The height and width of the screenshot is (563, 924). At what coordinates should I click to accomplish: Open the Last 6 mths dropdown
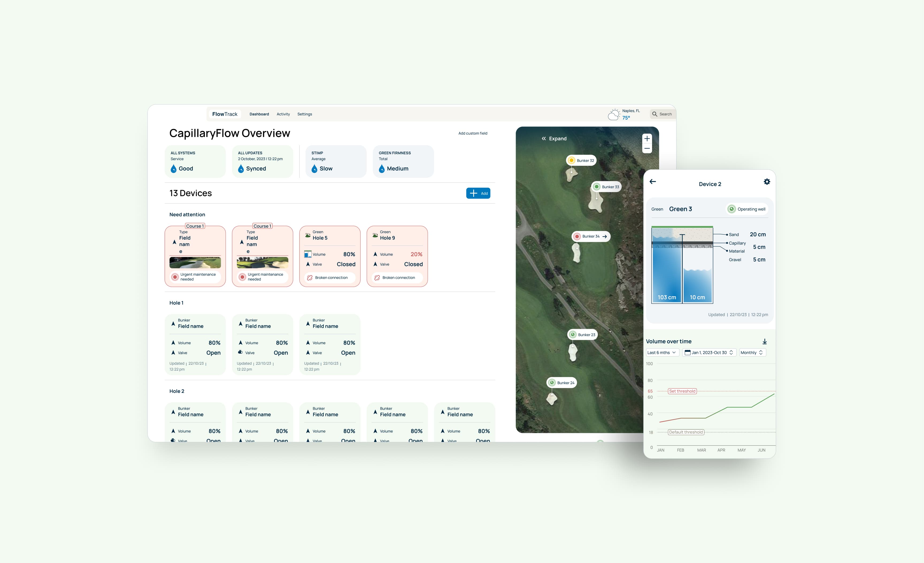point(662,353)
